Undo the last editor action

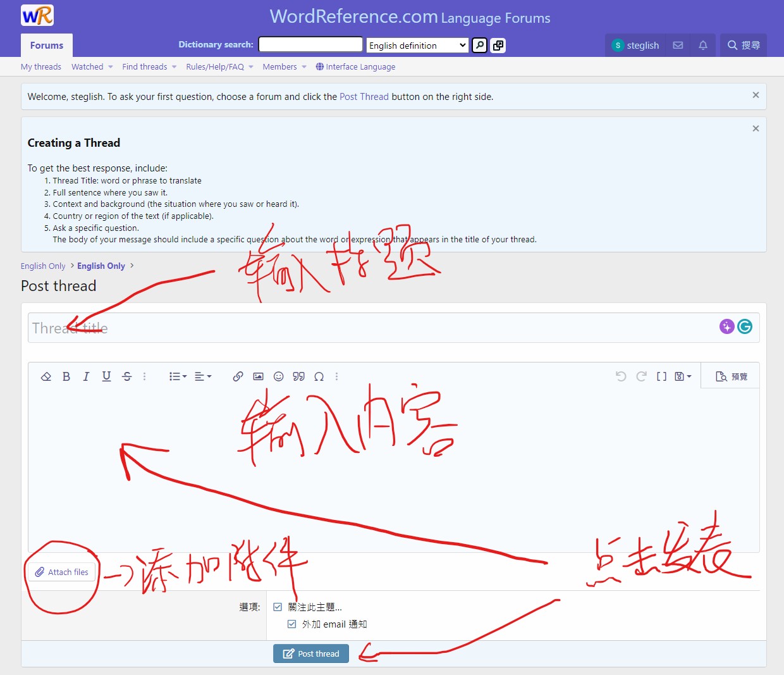pyautogui.click(x=621, y=376)
